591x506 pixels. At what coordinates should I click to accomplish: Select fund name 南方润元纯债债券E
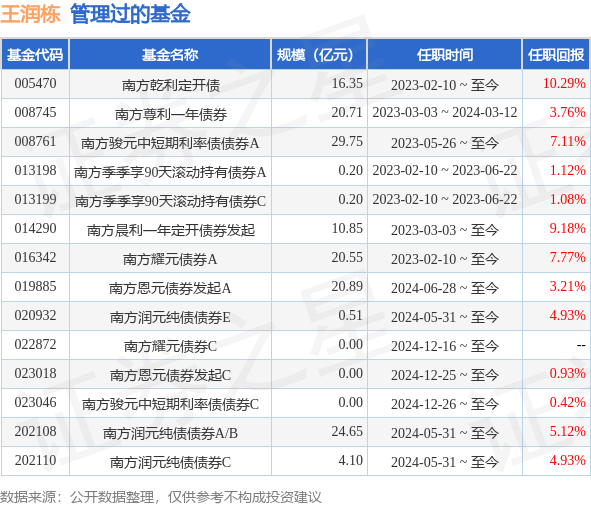(x=170, y=317)
